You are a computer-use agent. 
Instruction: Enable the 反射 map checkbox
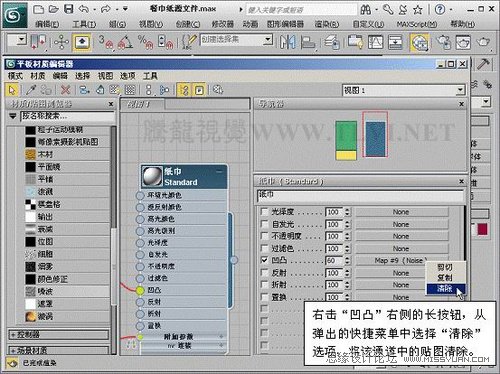point(264,273)
